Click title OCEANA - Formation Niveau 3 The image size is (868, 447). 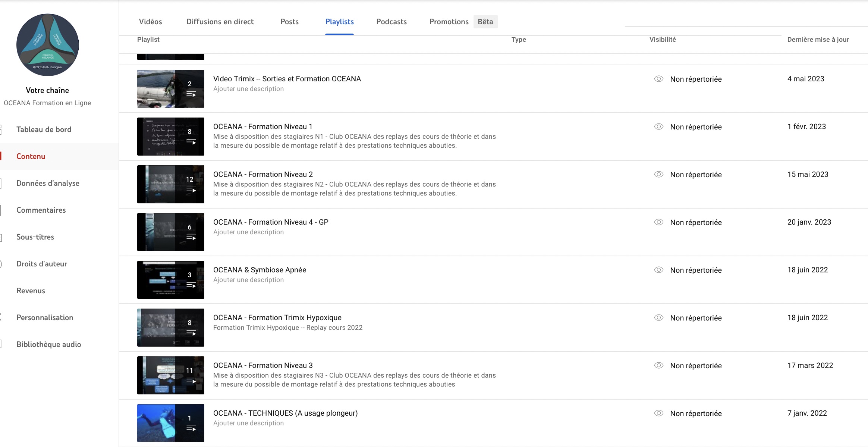(263, 365)
